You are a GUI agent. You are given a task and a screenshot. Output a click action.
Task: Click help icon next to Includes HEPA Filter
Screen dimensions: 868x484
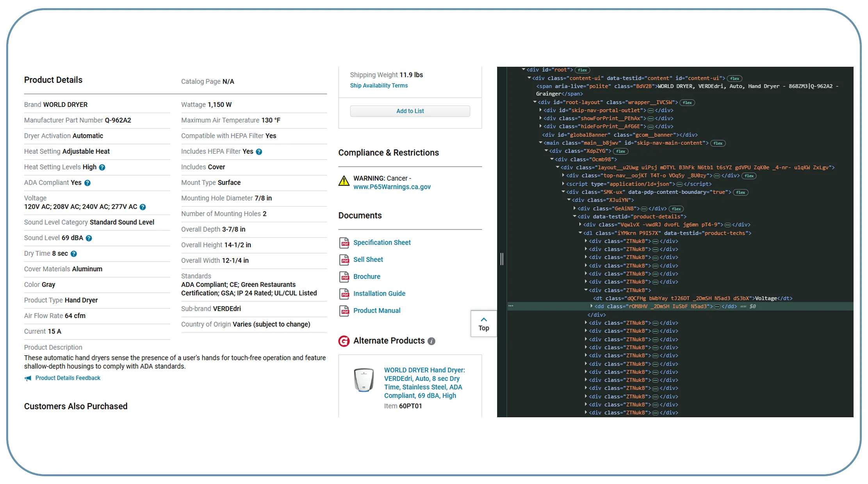pyautogui.click(x=259, y=152)
